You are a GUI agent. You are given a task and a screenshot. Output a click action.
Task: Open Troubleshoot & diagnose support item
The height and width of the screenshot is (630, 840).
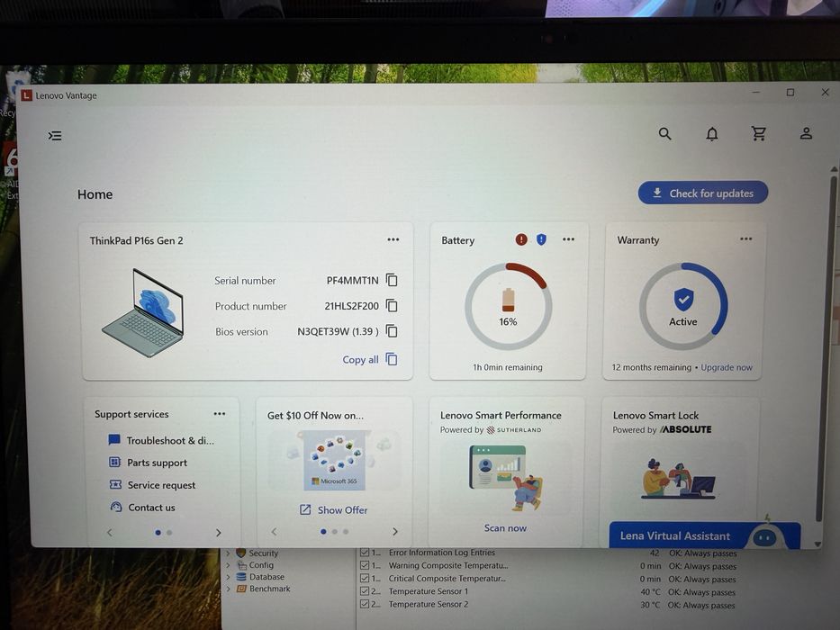click(170, 440)
